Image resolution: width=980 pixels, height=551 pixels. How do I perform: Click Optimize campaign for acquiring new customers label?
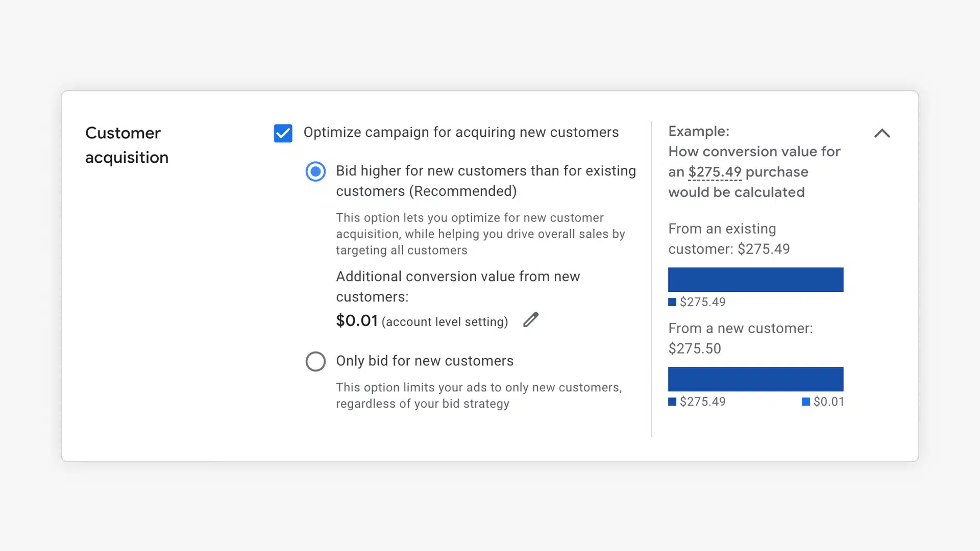point(460,132)
